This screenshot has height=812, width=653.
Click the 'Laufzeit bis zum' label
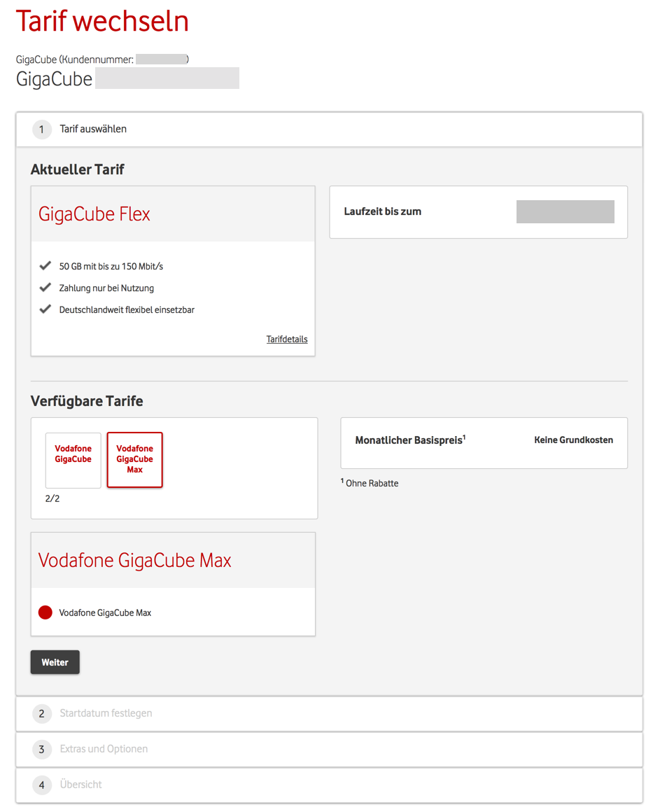383,211
